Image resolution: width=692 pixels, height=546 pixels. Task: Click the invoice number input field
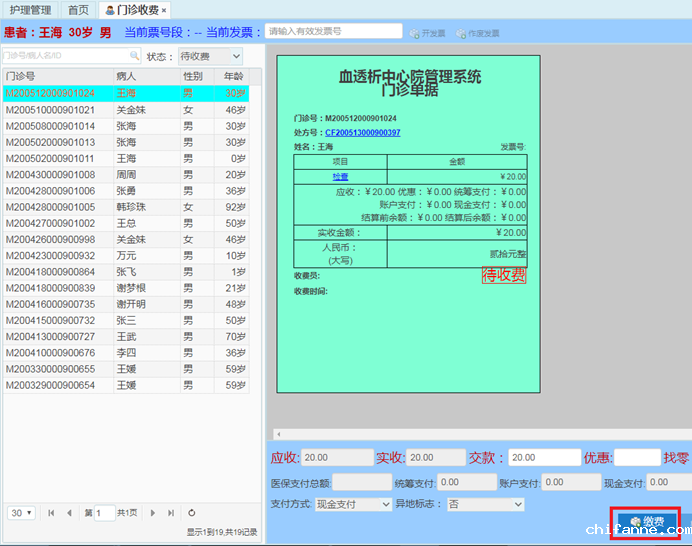tap(334, 31)
